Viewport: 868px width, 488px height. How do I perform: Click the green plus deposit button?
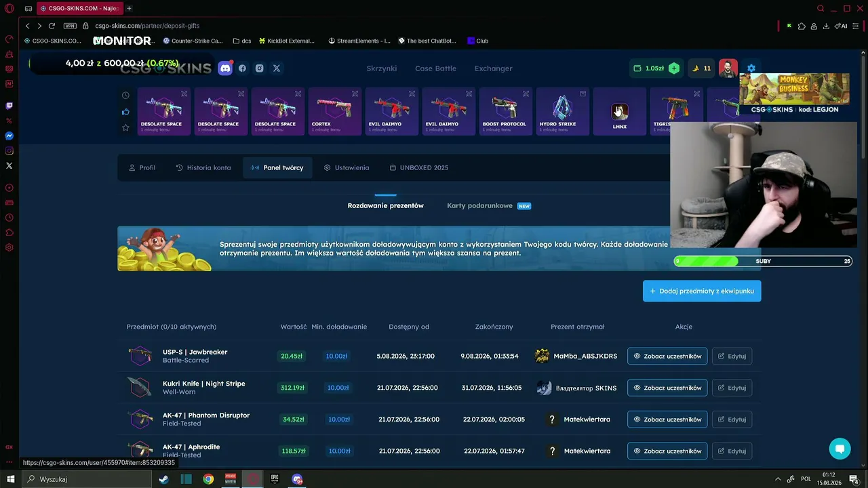point(674,68)
